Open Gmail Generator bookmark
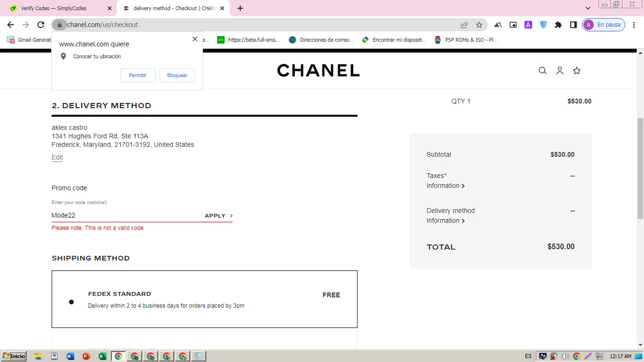The width and height of the screenshot is (644, 362). point(29,40)
